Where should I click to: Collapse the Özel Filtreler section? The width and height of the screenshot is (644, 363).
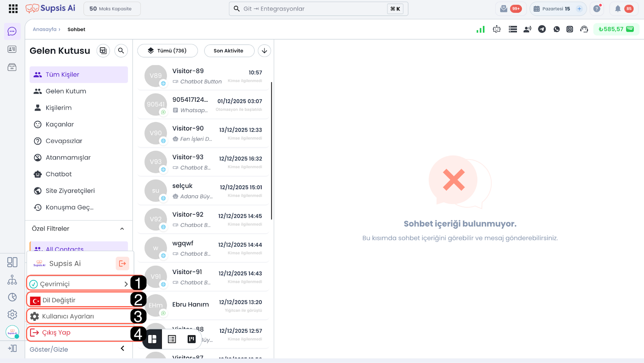coord(122,229)
